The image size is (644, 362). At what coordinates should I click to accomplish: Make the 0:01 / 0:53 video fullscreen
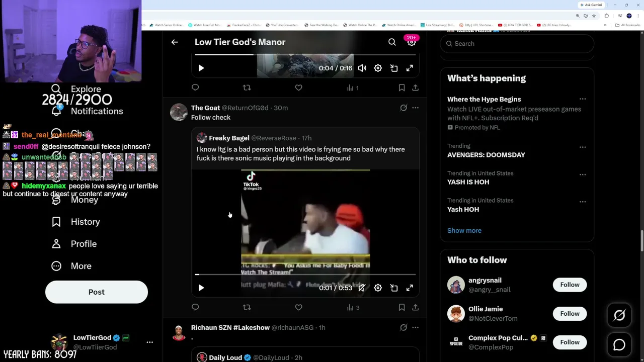click(x=410, y=288)
